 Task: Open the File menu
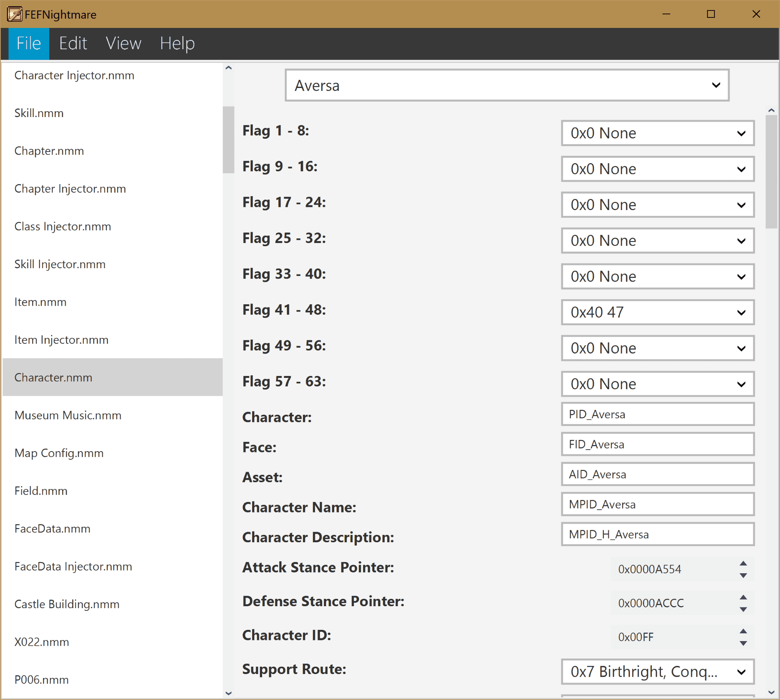coord(29,43)
